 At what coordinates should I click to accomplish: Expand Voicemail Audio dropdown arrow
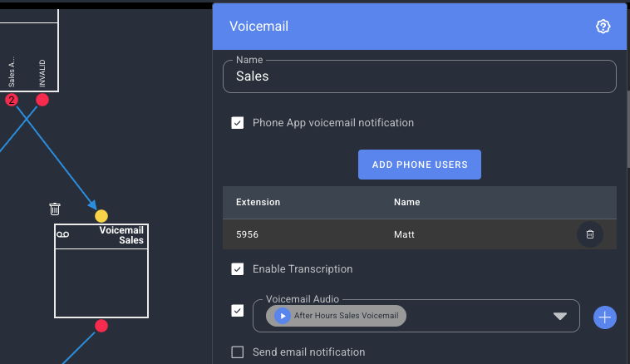pos(559,316)
